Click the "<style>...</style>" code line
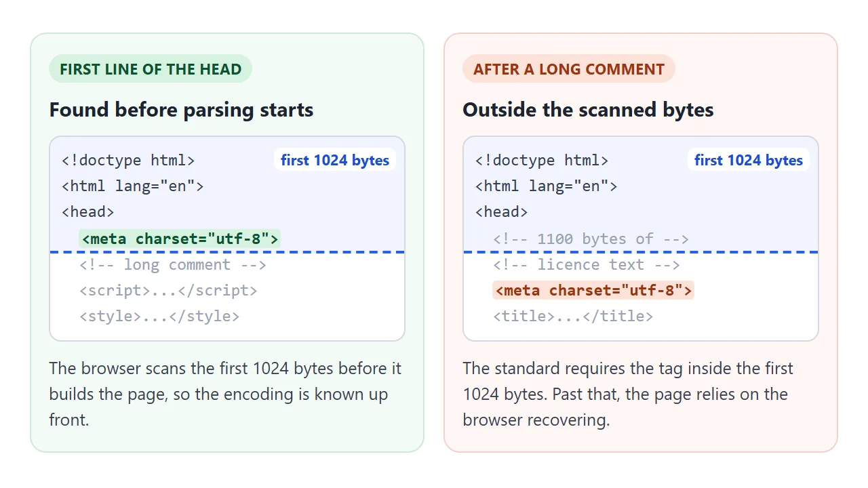The image size is (868, 488). coord(159,317)
